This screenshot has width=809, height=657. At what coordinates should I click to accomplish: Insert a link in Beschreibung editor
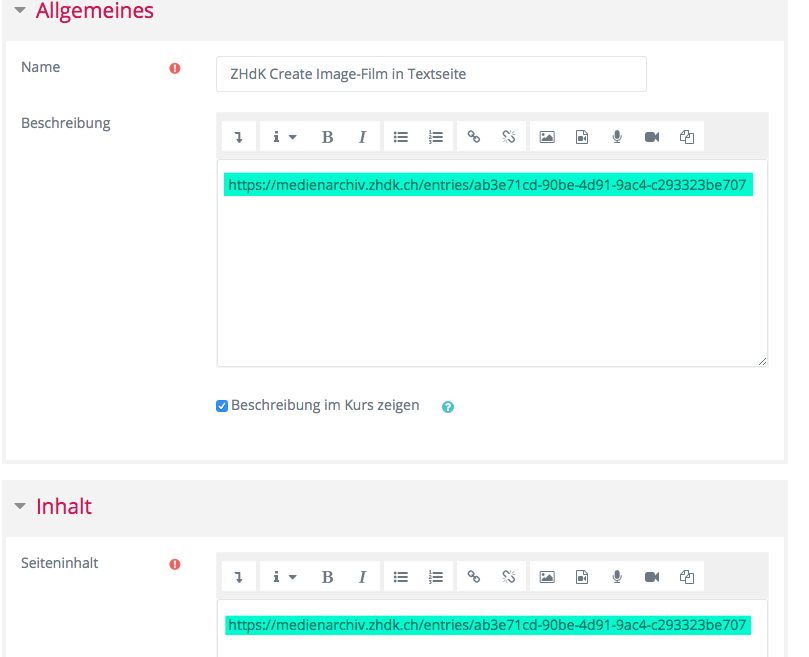(x=474, y=137)
